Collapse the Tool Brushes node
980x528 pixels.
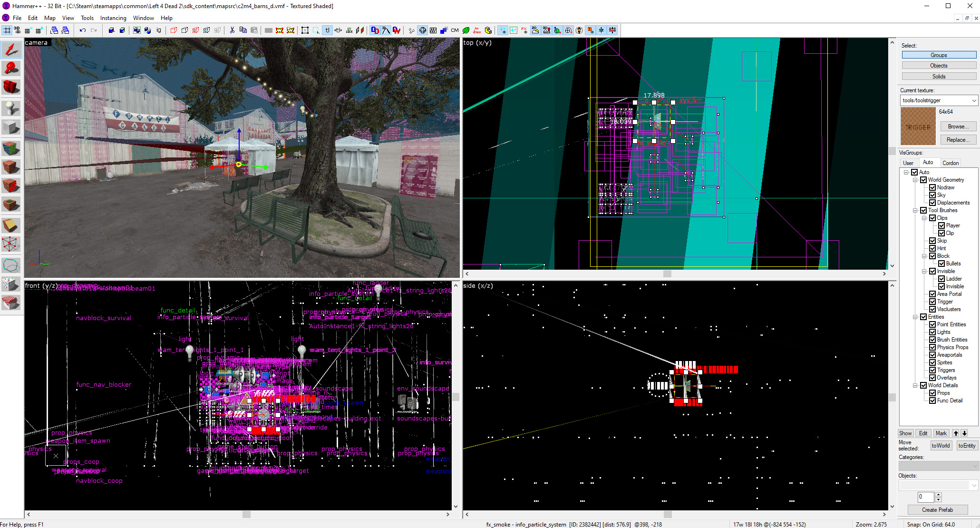[915, 210]
